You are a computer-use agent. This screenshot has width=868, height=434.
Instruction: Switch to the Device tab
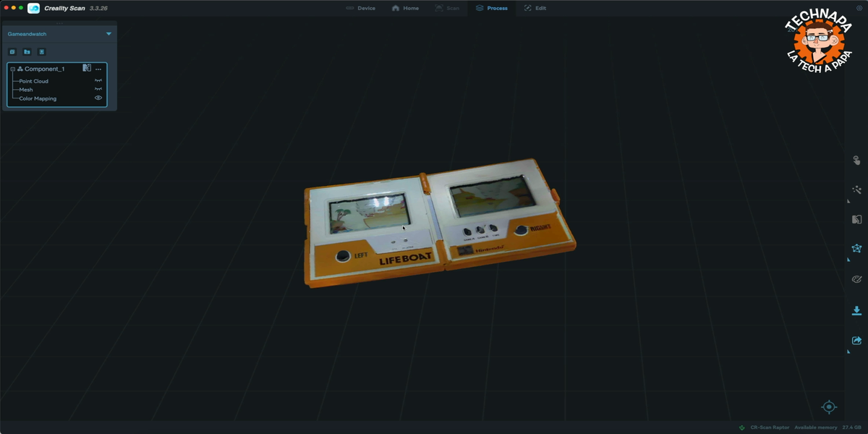tap(360, 8)
